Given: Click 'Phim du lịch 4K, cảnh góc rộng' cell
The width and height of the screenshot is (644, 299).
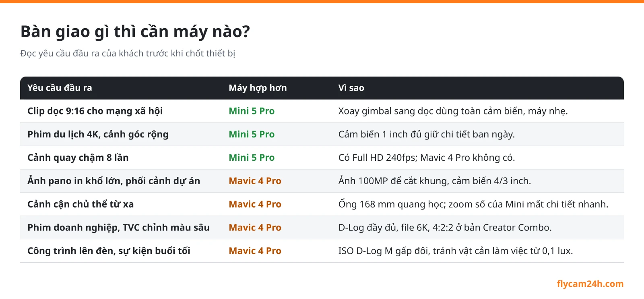Looking at the screenshot, I should 98,135.
